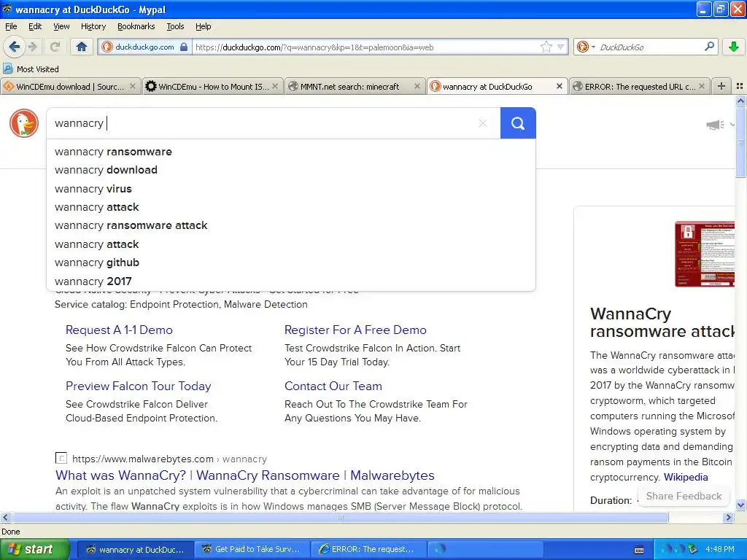
Task: Select suggestion wannacry 2017
Action: point(291,281)
